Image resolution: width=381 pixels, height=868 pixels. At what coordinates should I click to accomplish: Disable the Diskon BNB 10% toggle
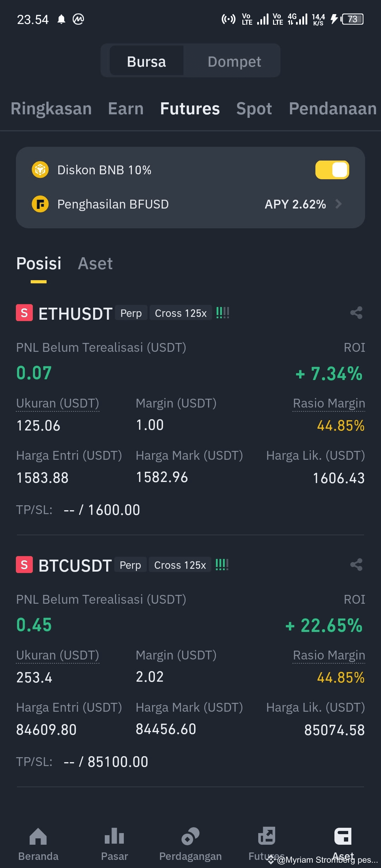tap(332, 170)
